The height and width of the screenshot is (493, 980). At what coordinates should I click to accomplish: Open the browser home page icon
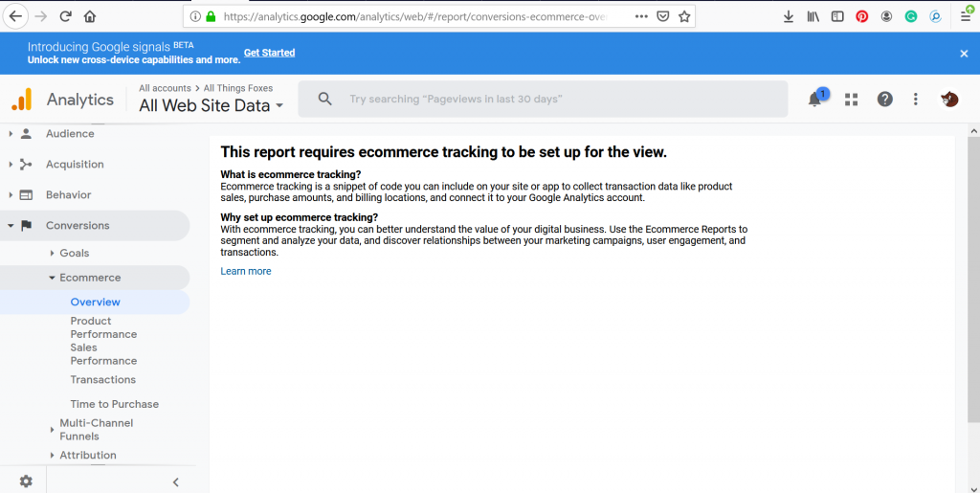[90, 17]
